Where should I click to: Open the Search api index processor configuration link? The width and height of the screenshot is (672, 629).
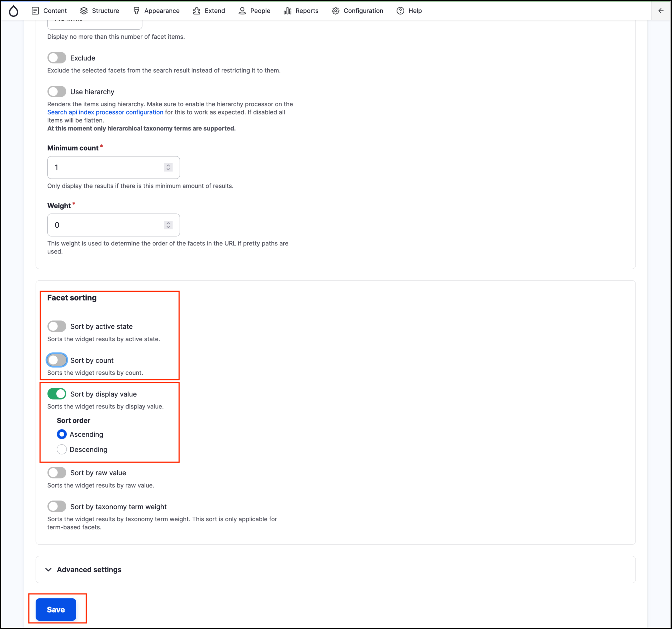click(105, 112)
